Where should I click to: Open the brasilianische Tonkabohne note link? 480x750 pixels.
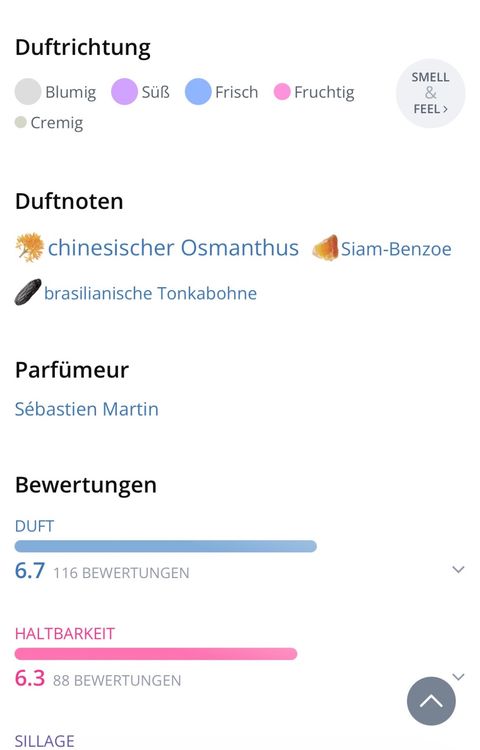(x=150, y=293)
